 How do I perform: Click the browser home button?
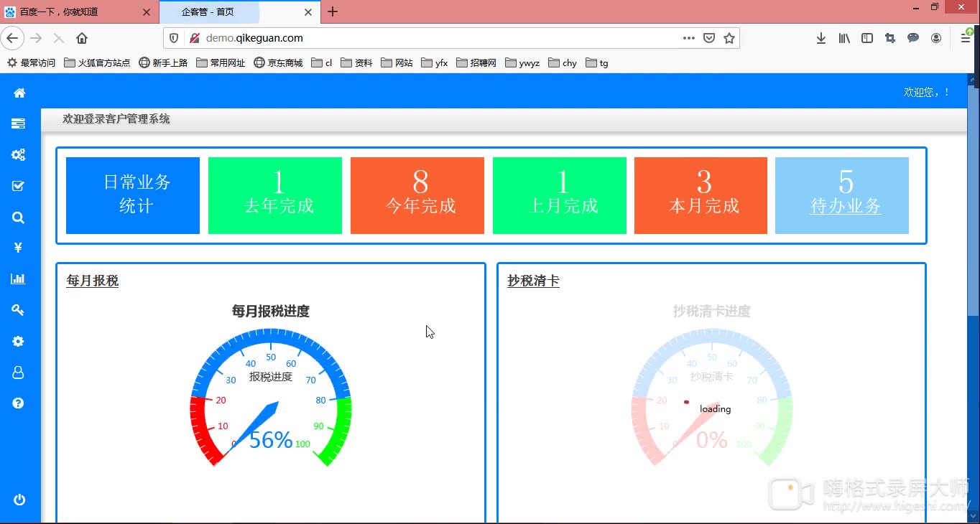82,38
